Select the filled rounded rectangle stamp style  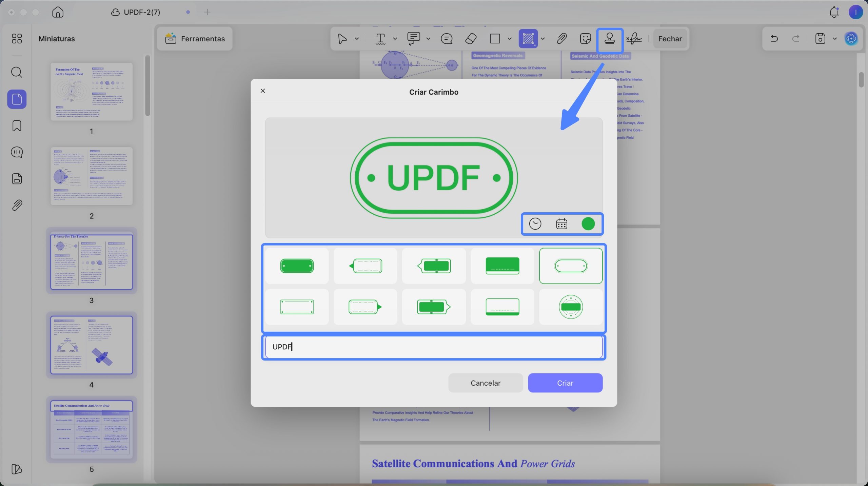297,266
